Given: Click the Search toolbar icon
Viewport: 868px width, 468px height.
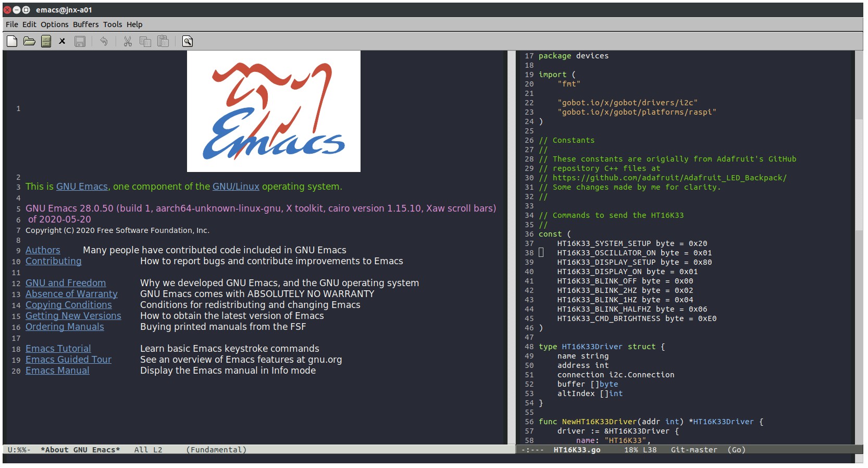Looking at the screenshot, I should [x=188, y=41].
